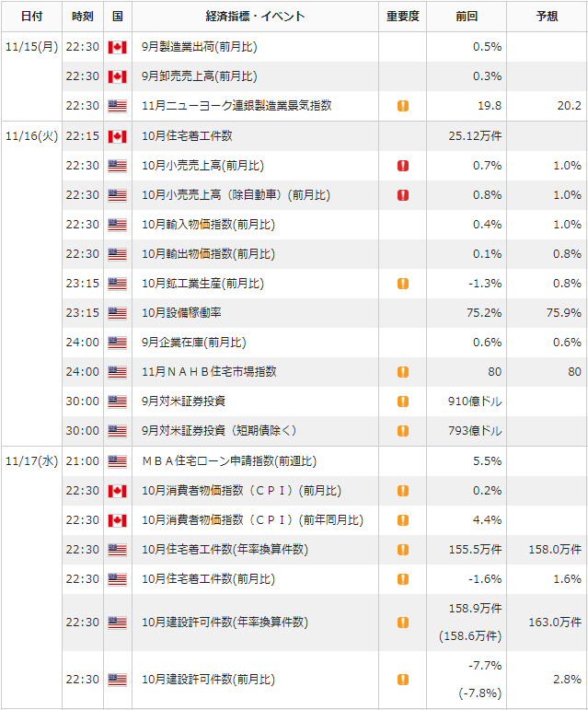Click Canada flag beside 10月消費者物価指数(CPI)(前年同月比)

pos(117,520)
